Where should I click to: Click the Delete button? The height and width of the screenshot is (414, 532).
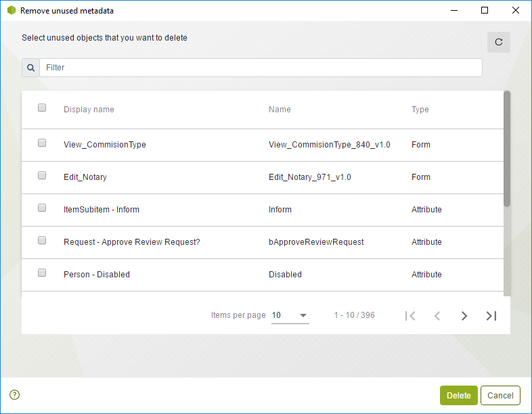tap(459, 395)
